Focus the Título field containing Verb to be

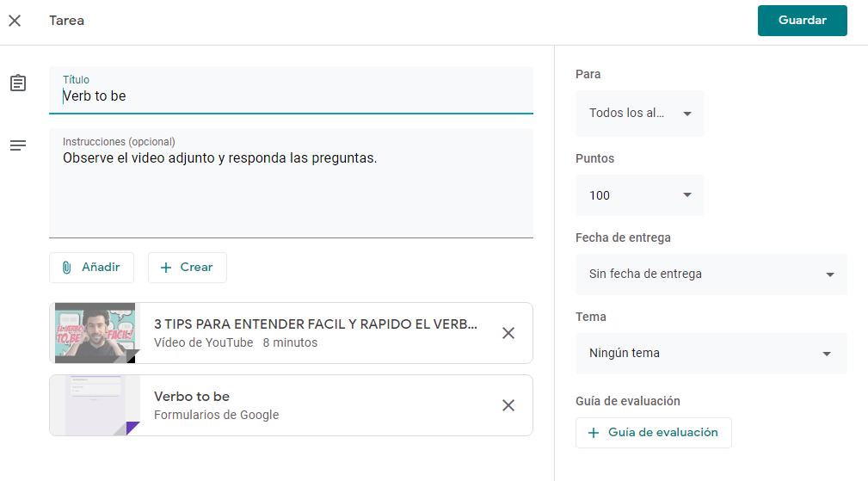pos(291,90)
